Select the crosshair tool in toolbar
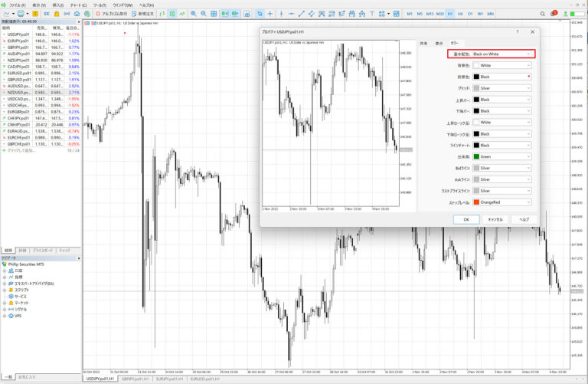Image resolution: width=588 pixels, height=384 pixels. coord(270,14)
